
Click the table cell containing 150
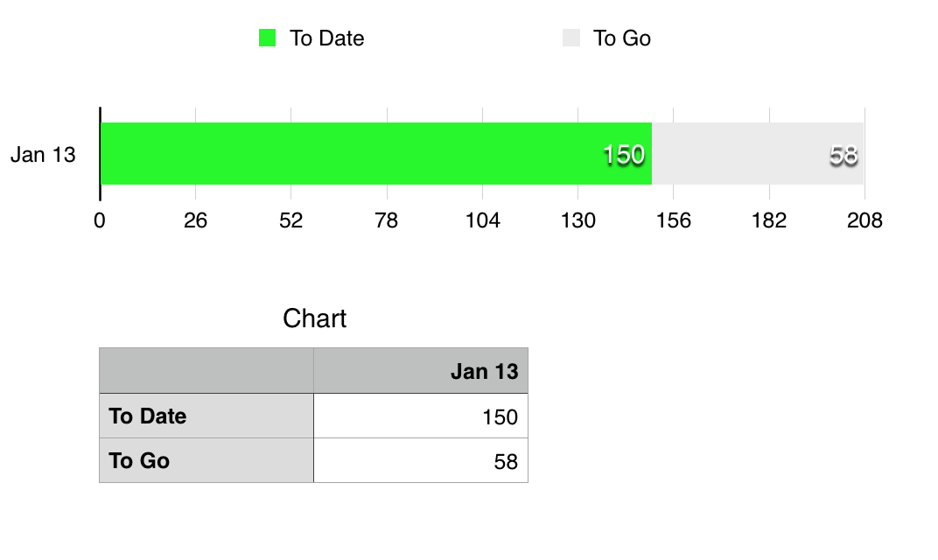[x=421, y=416]
